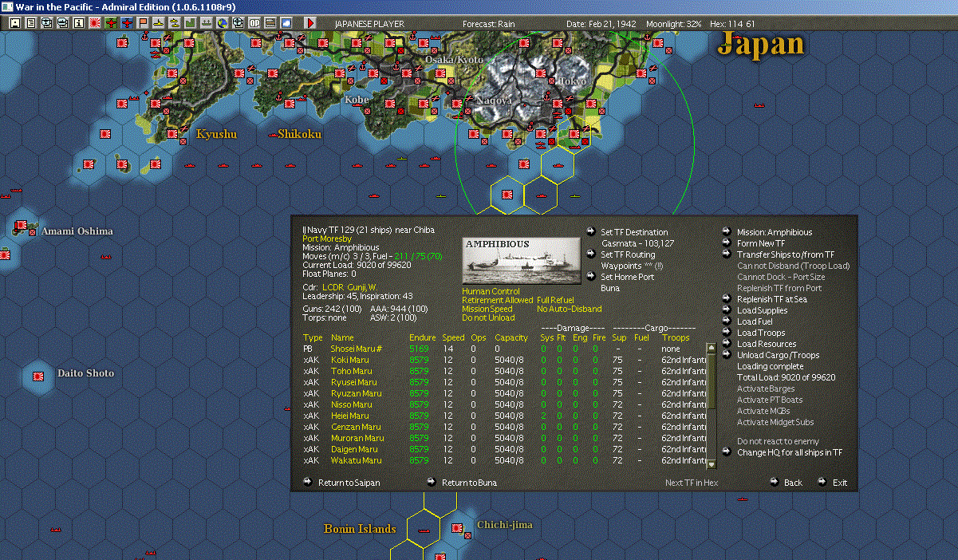Select ship Daigen Maru in list
The image size is (958, 560).
[x=355, y=449]
